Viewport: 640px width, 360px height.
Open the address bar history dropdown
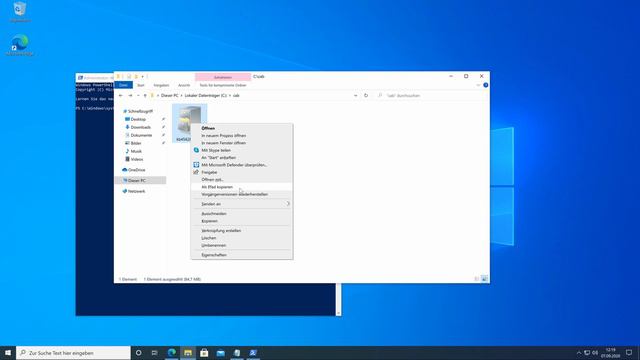pos(356,96)
